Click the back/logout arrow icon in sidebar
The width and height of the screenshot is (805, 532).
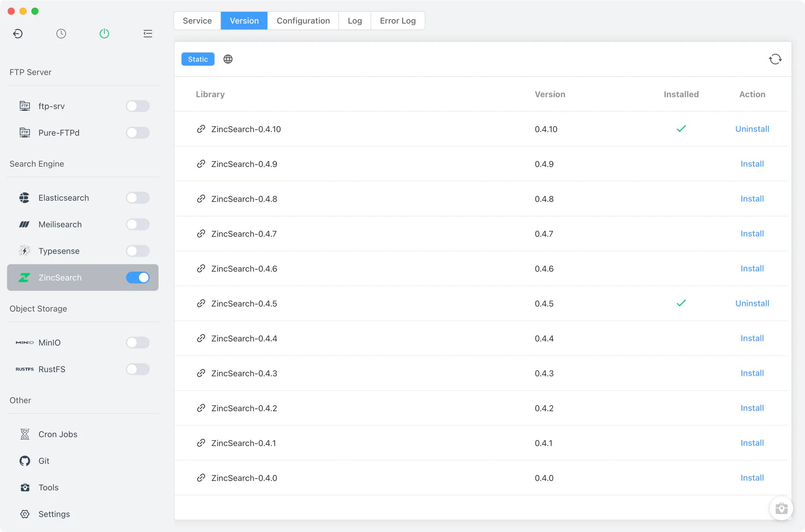coord(18,34)
